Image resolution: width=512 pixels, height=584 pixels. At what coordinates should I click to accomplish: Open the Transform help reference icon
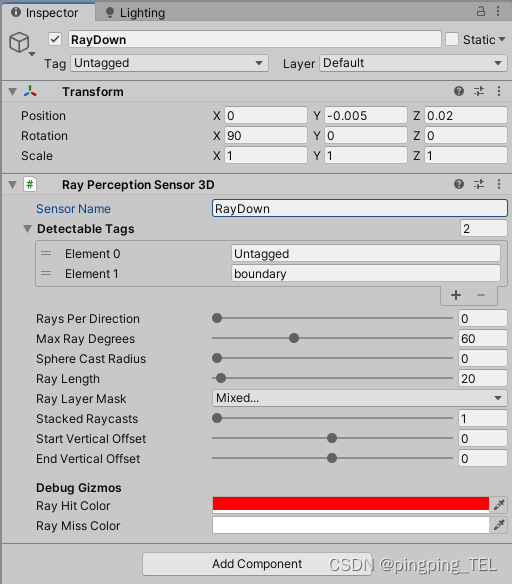[459, 91]
